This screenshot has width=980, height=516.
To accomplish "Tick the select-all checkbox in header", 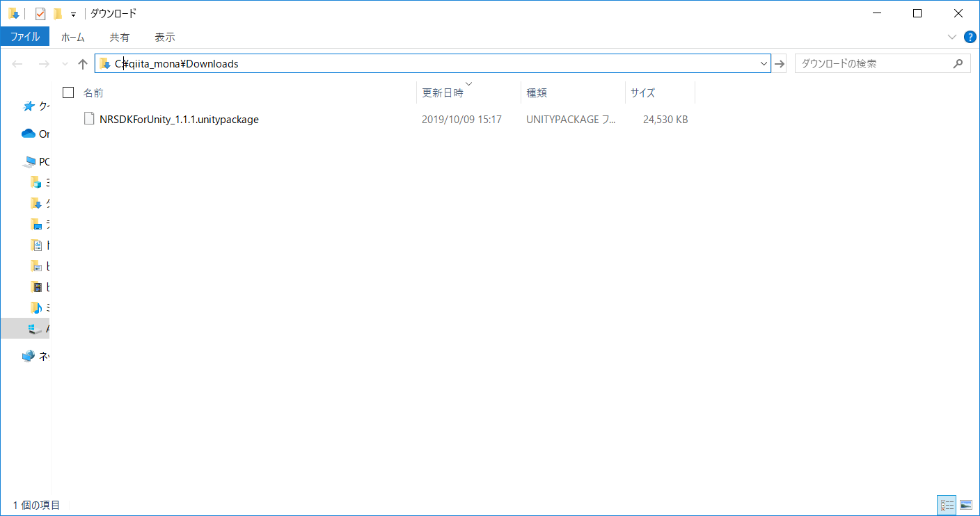I will click(68, 92).
